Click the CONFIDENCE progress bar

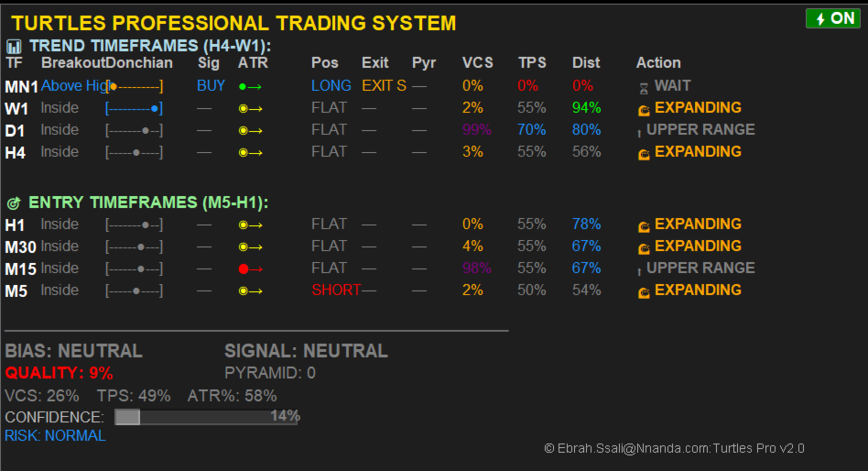pyautogui.click(x=206, y=417)
